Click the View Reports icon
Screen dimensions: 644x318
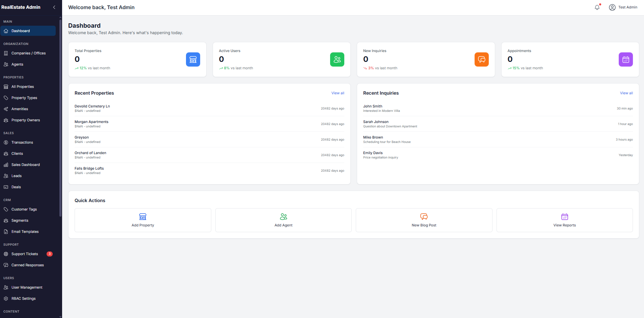(564, 217)
